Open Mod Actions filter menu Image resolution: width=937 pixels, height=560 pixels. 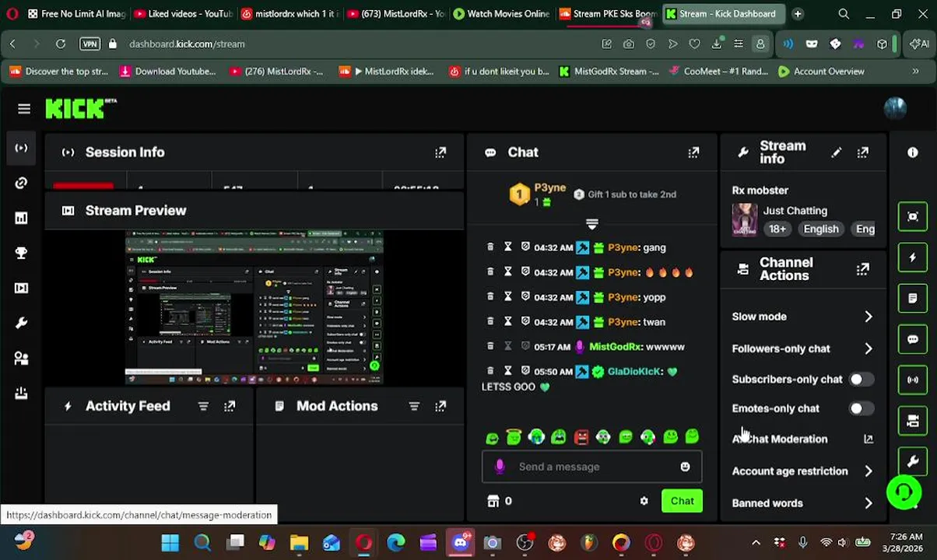point(414,406)
